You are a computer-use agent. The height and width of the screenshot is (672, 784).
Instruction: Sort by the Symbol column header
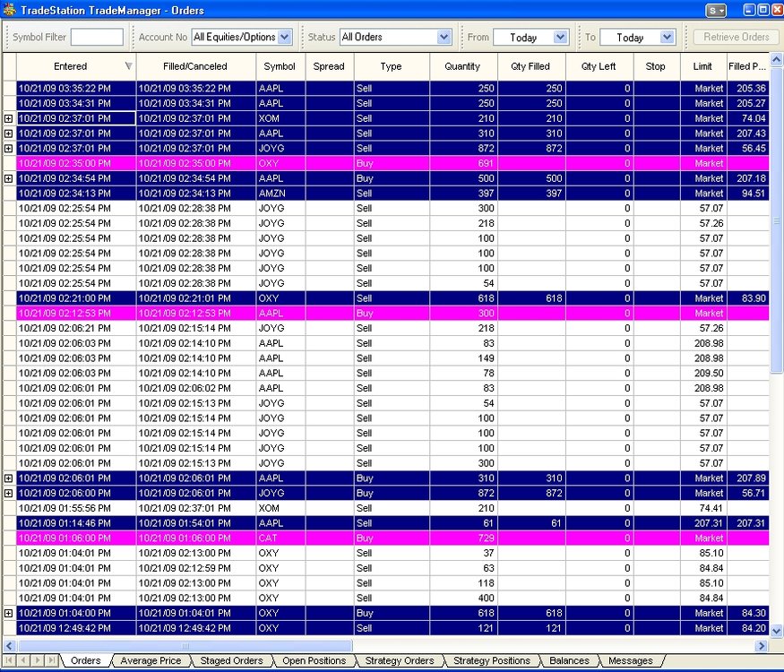(x=280, y=66)
